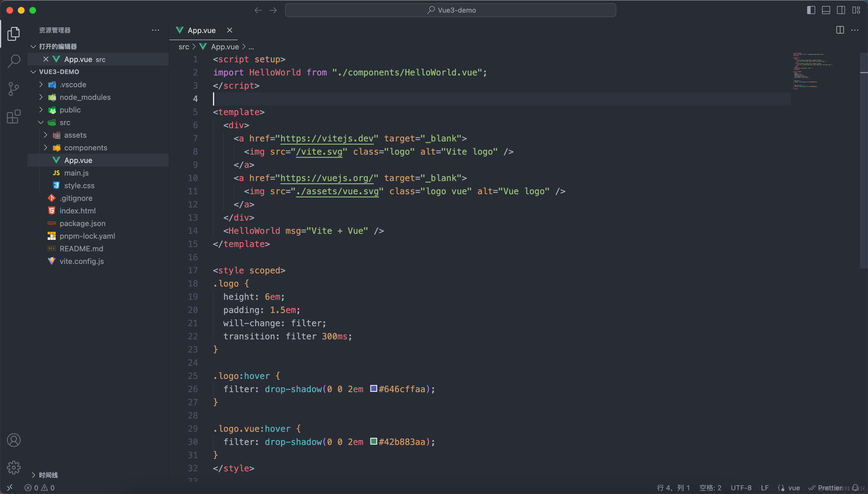Image resolution: width=868 pixels, height=494 pixels.
Task: Change end of line via LF status
Action: 764,488
